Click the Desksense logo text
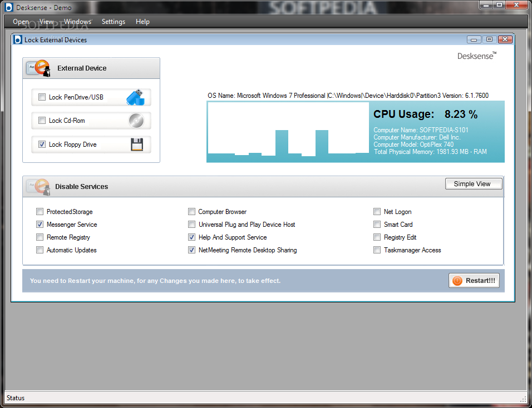The width and height of the screenshot is (532, 408). coord(477,56)
